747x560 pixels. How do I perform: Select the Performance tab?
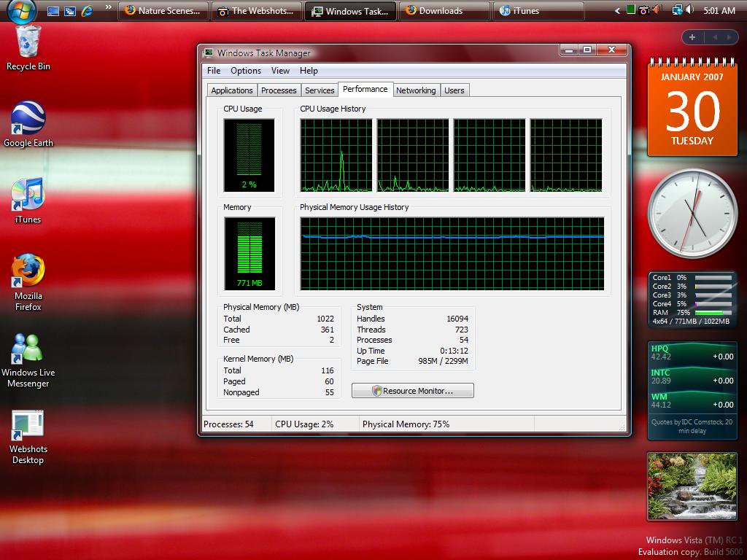click(365, 90)
